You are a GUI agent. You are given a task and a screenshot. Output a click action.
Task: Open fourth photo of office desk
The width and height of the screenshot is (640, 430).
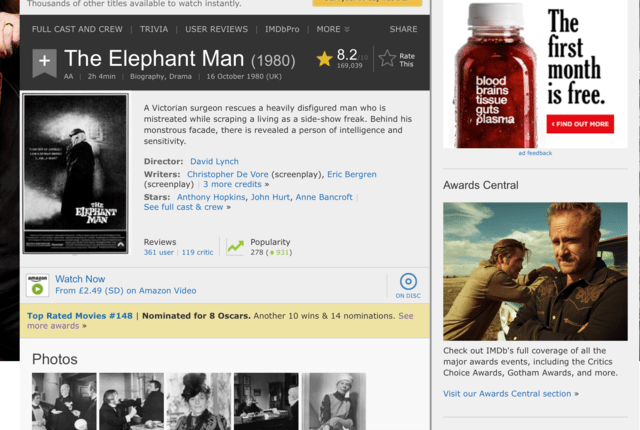pos(266,401)
